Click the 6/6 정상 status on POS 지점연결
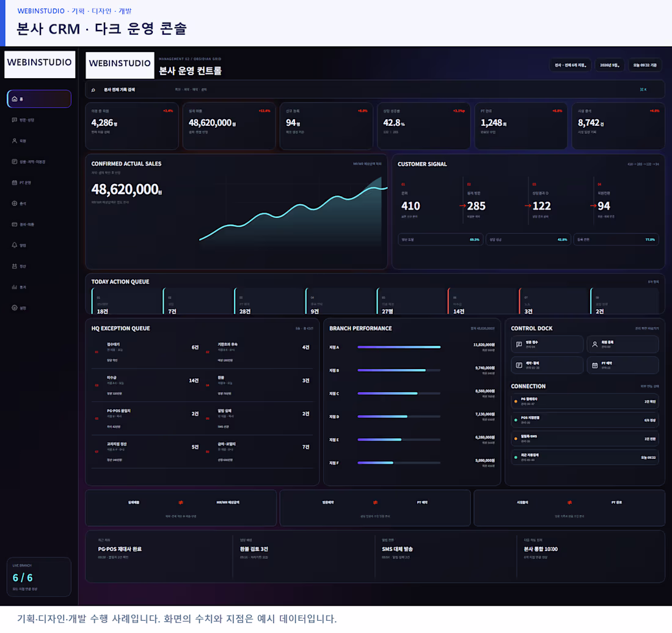Screen dimensions: 672x633 [650, 420]
